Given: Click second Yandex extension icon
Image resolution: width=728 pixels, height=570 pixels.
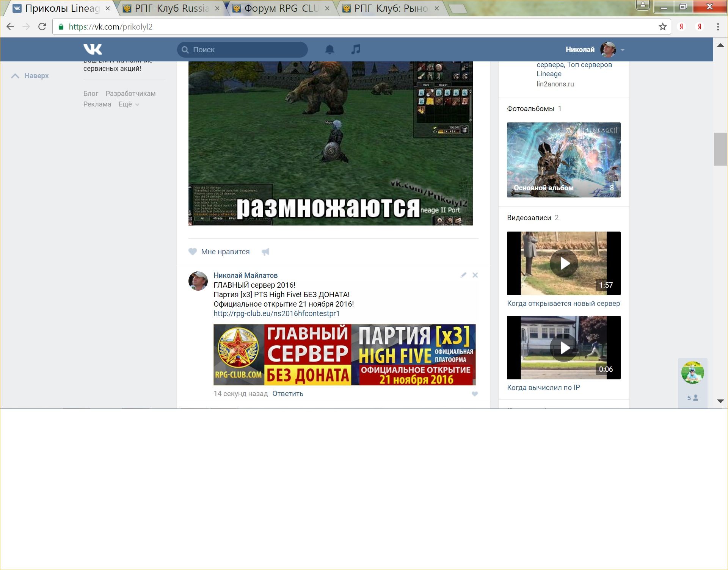Looking at the screenshot, I should point(700,27).
